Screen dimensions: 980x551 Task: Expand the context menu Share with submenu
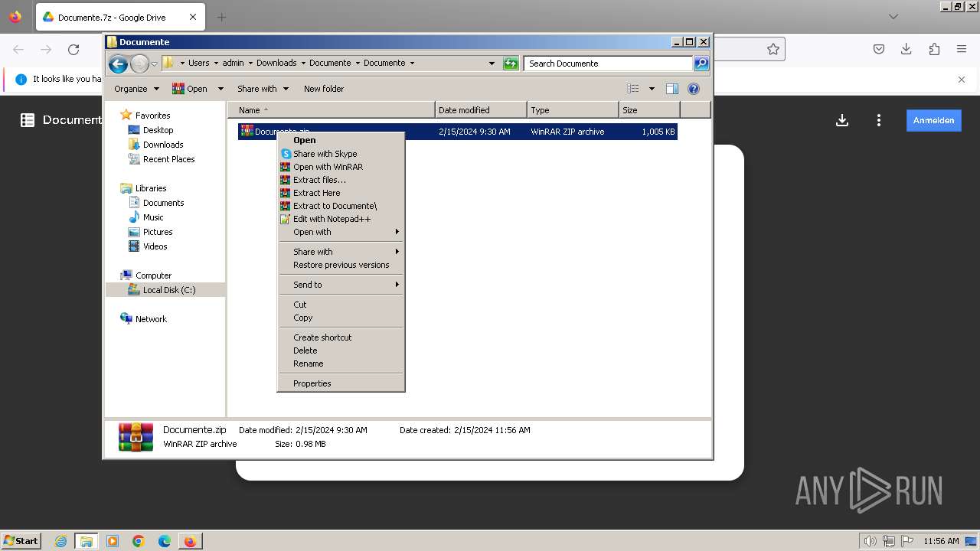(x=341, y=252)
